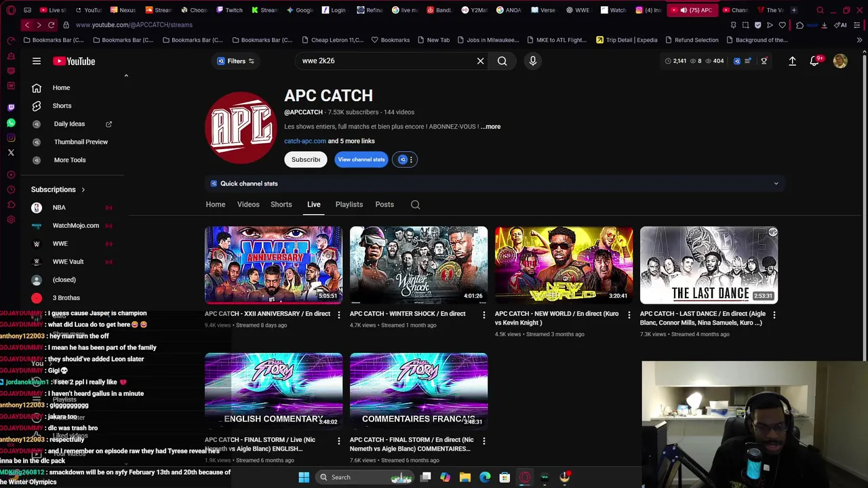Switch to channel Videos tab
The height and width of the screenshot is (488, 868).
[248, 205]
